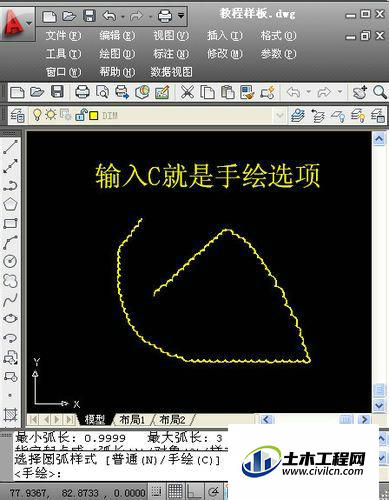Click yellow layer color swatch for DIM
Viewport: 389px width, 500px height.
tap(94, 116)
